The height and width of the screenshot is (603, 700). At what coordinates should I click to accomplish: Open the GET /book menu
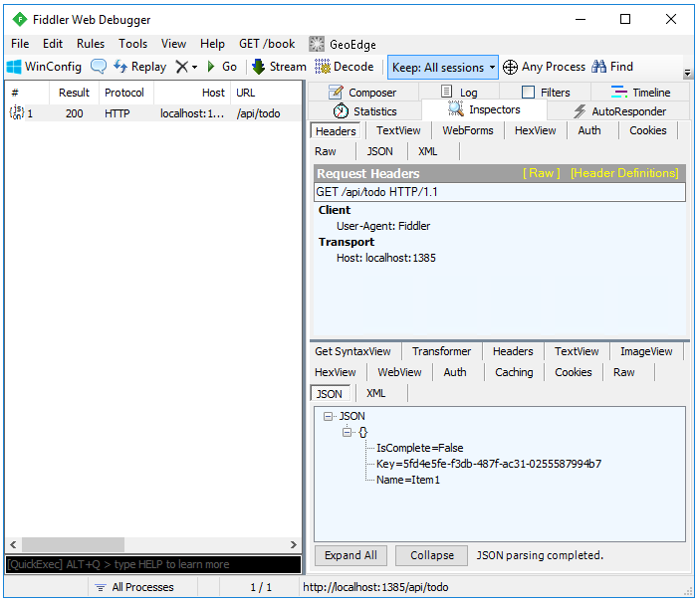267,44
